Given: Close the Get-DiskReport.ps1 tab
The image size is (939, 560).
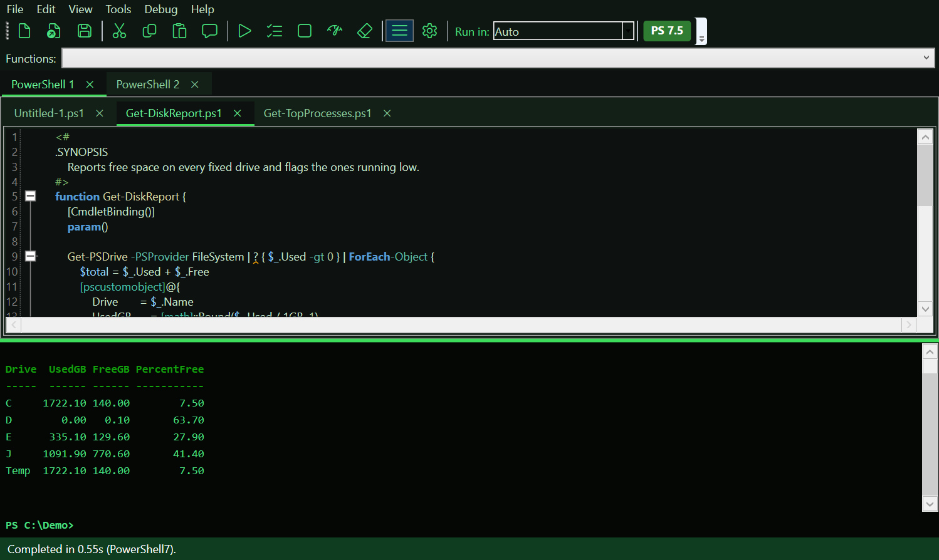Looking at the screenshot, I should (x=238, y=113).
